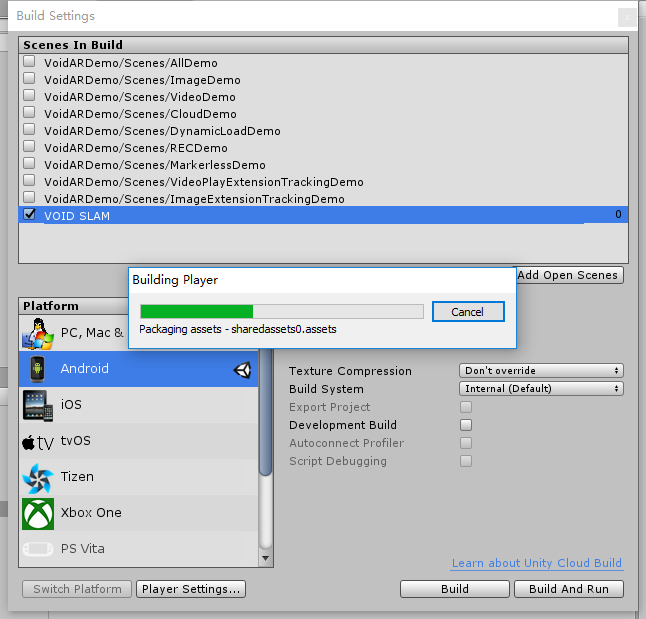This screenshot has width=646, height=619.
Task: Close the Build Settings window
Action: (x=627, y=17)
